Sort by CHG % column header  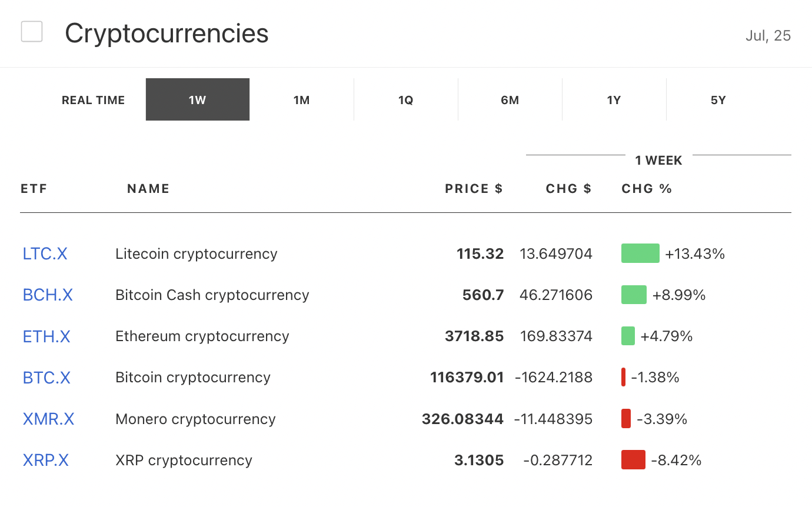pos(647,189)
